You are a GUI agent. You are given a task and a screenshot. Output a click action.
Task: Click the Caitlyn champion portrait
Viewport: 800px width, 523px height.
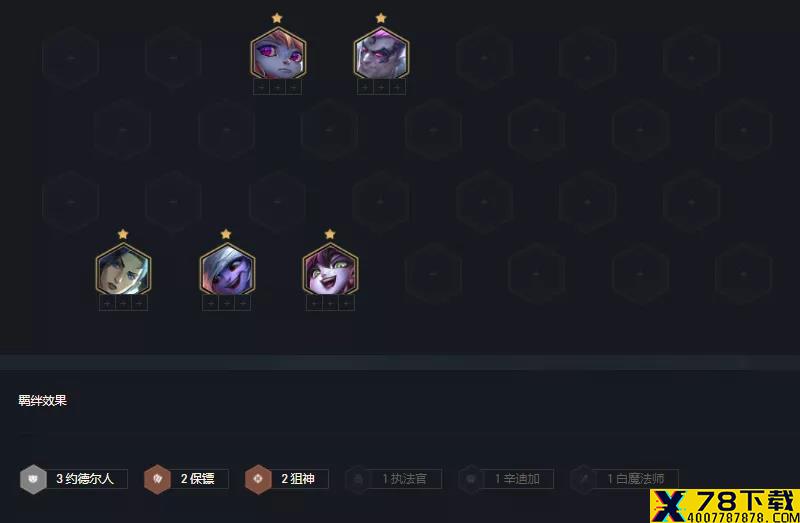coord(123,269)
